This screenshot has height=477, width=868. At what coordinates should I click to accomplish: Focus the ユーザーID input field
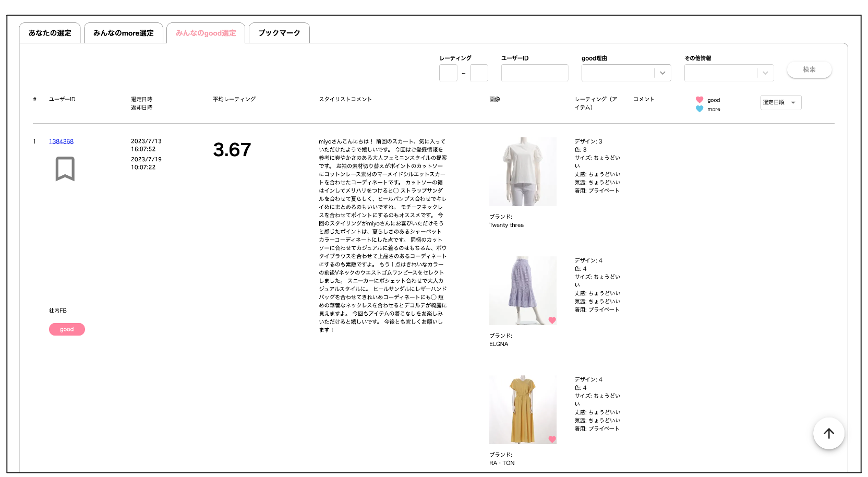pyautogui.click(x=535, y=73)
